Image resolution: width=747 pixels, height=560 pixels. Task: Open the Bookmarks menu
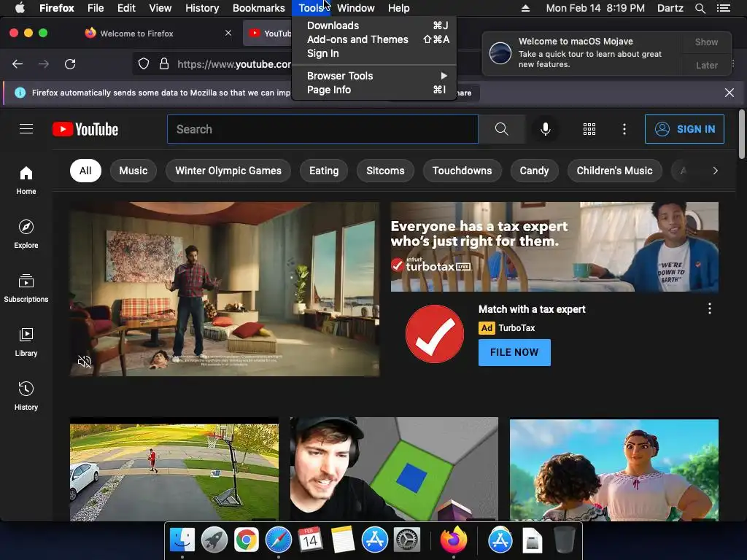tap(259, 8)
